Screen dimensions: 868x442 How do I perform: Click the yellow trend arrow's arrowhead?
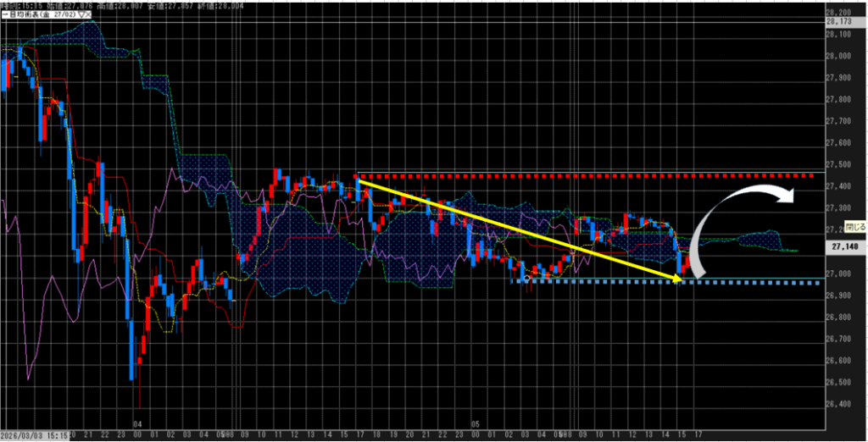pos(682,278)
